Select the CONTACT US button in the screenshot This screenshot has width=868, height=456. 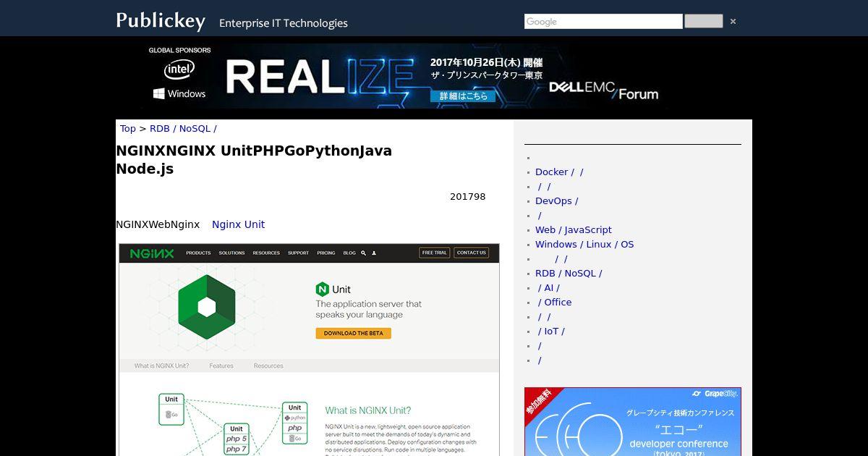(471, 253)
